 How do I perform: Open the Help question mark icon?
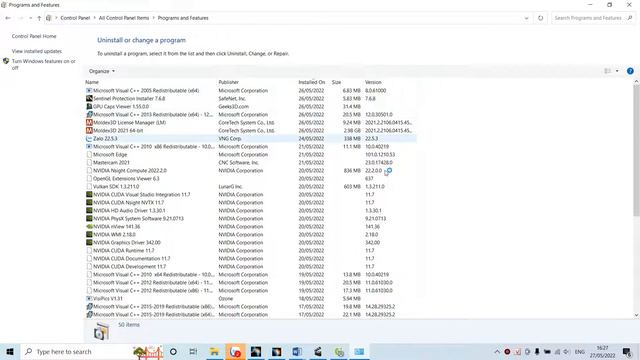(630, 71)
